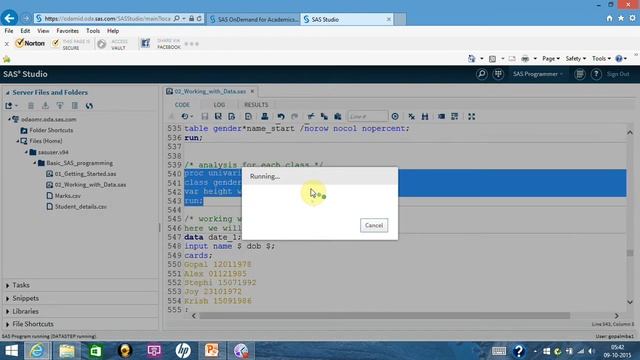Open the CODE tab
Screen dimensions: 640x360
click(x=182, y=105)
